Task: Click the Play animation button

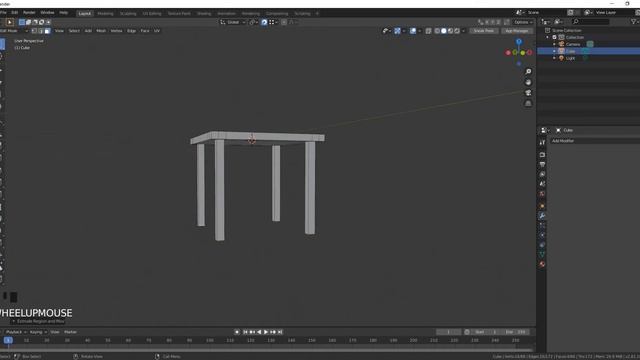Action: pyautogui.click(x=266, y=332)
